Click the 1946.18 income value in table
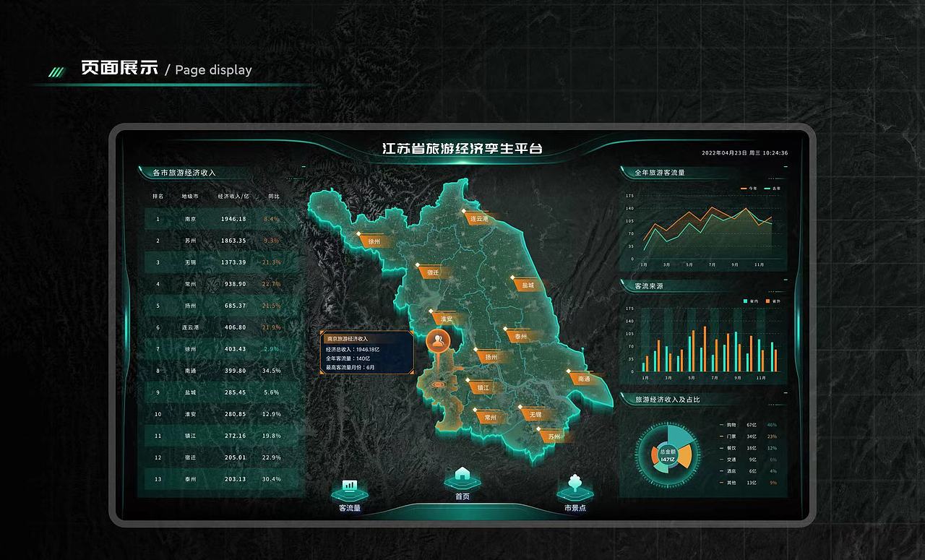Screen dimensions: 925x560 click(x=233, y=219)
